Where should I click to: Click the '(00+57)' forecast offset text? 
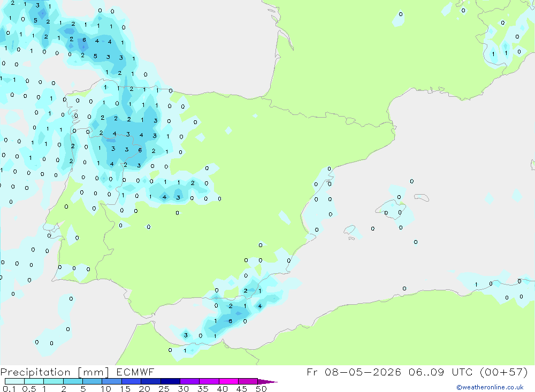click(504, 372)
